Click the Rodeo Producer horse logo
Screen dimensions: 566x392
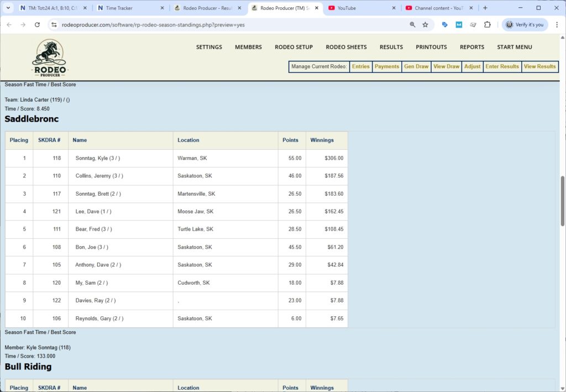click(49, 58)
